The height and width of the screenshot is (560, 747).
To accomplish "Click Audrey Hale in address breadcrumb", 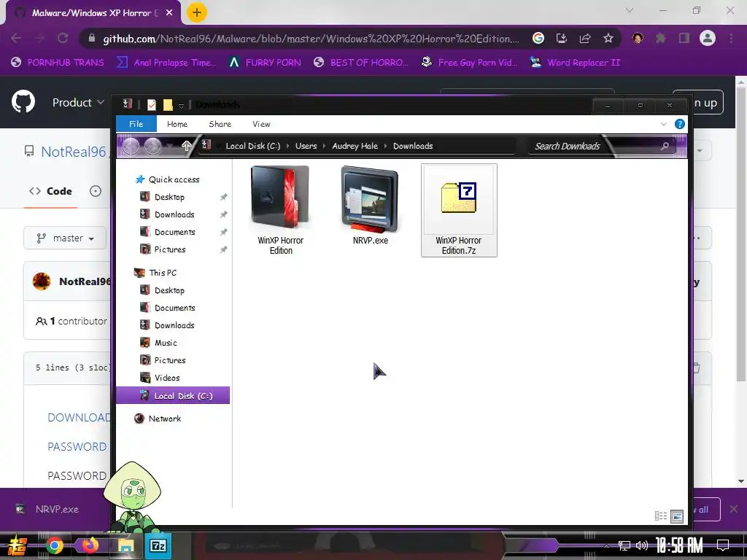I will (355, 146).
